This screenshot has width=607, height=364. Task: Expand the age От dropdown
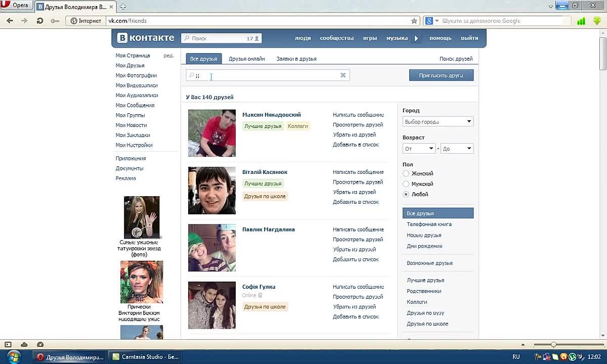419,149
